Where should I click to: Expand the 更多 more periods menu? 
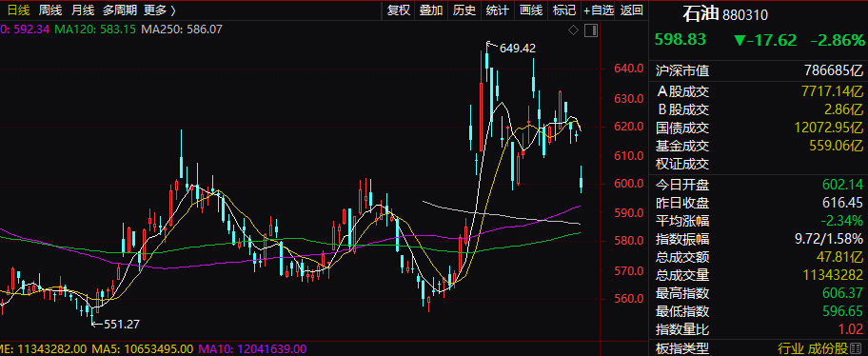160,10
